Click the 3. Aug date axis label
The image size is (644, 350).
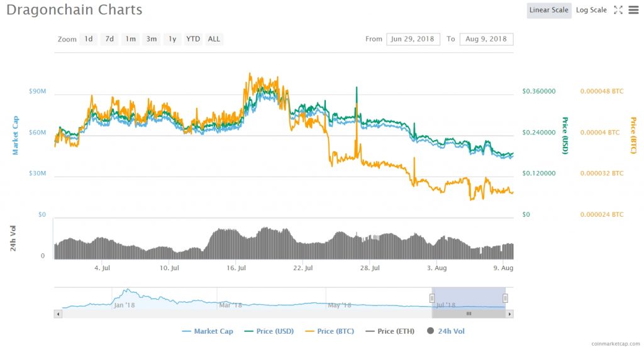436,268
